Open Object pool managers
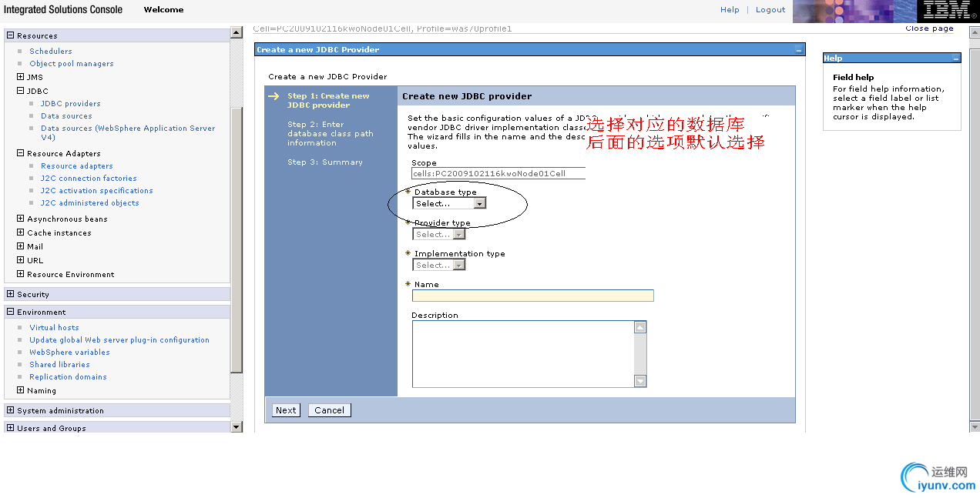This screenshot has width=980, height=498. 72,64
